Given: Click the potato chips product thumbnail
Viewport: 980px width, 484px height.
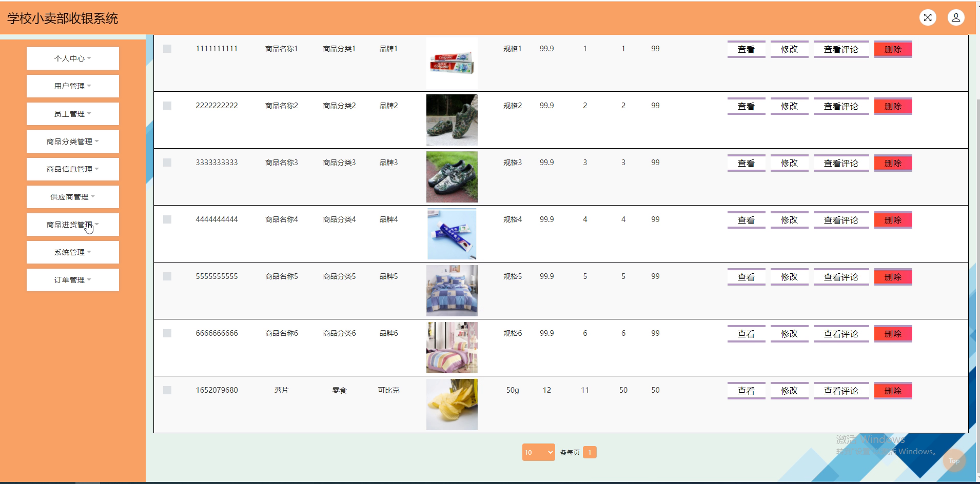Looking at the screenshot, I should [452, 405].
